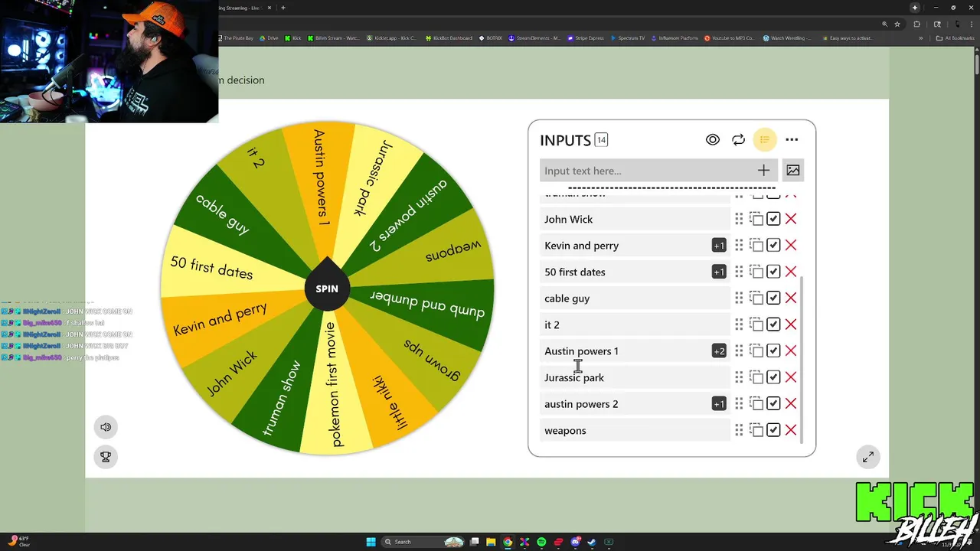Click the inputs list scrollbar
Screen dimensions: 980x551
[802, 360]
